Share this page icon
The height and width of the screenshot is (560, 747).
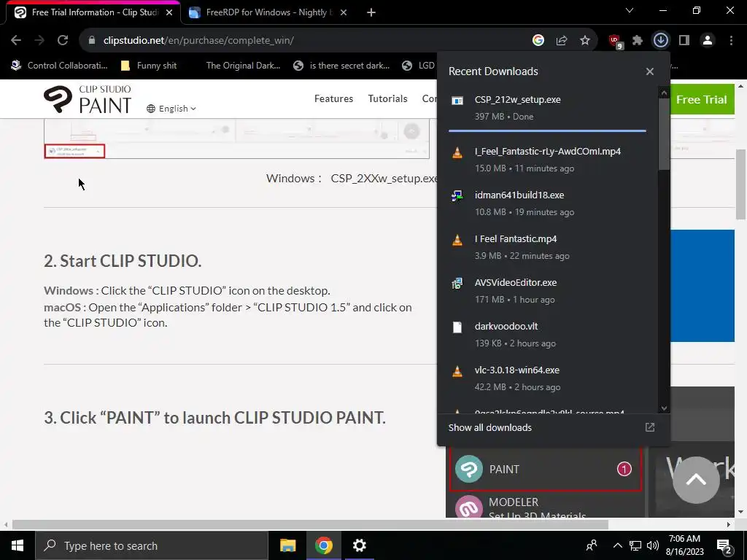562,41
